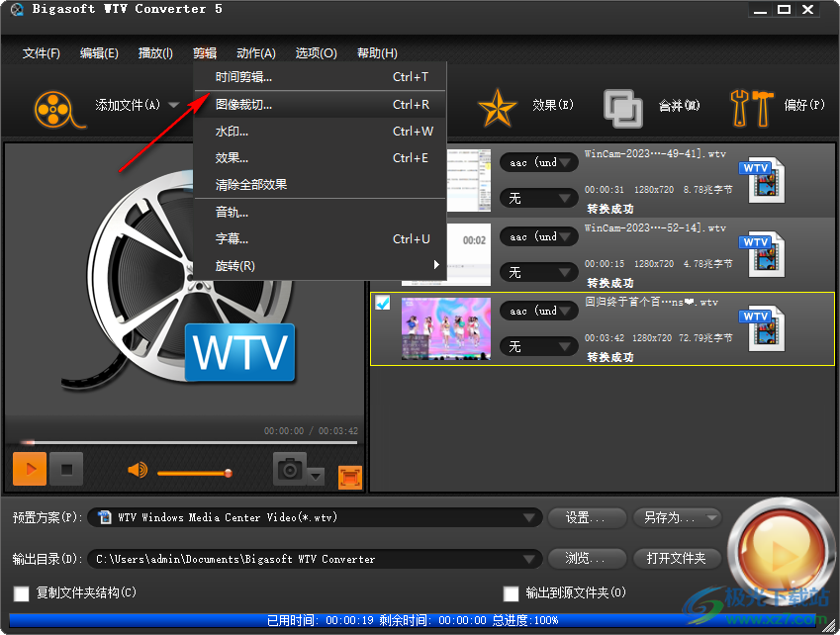Open audio track dropdown for WinCam 52-14
The width and height of the screenshot is (840, 635).
539,236
